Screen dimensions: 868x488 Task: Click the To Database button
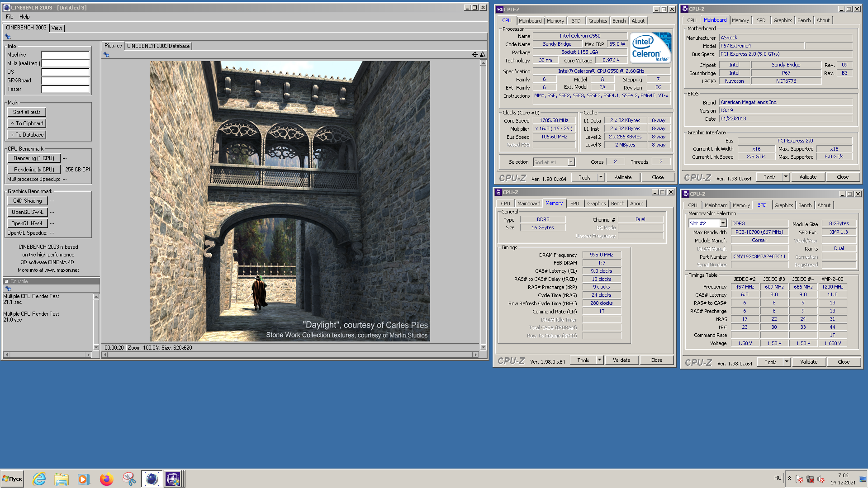(x=27, y=135)
